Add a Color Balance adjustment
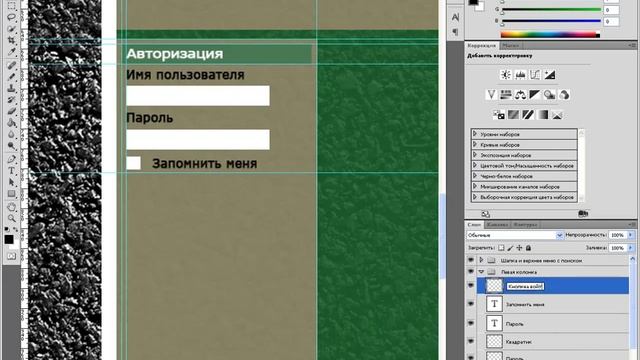640x360 pixels. pyautogui.click(x=520, y=95)
